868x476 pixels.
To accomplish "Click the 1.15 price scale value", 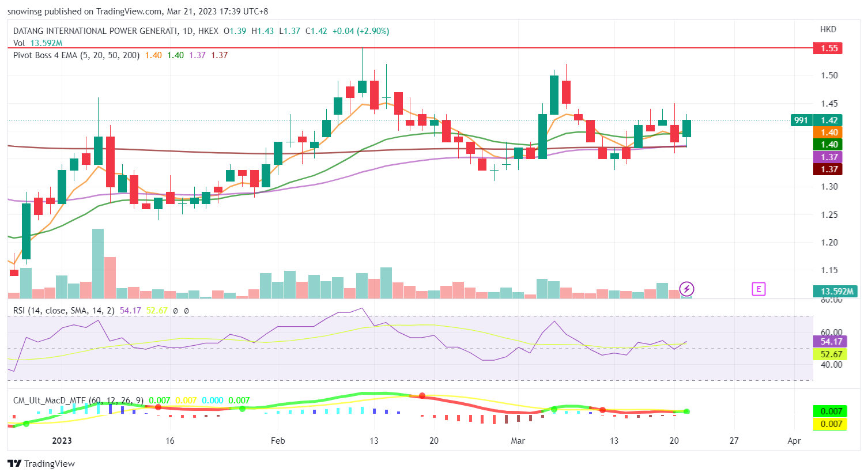I will [x=829, y=270].
